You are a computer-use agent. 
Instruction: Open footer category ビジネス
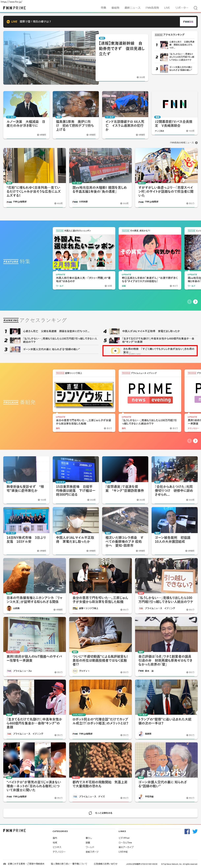57,847
